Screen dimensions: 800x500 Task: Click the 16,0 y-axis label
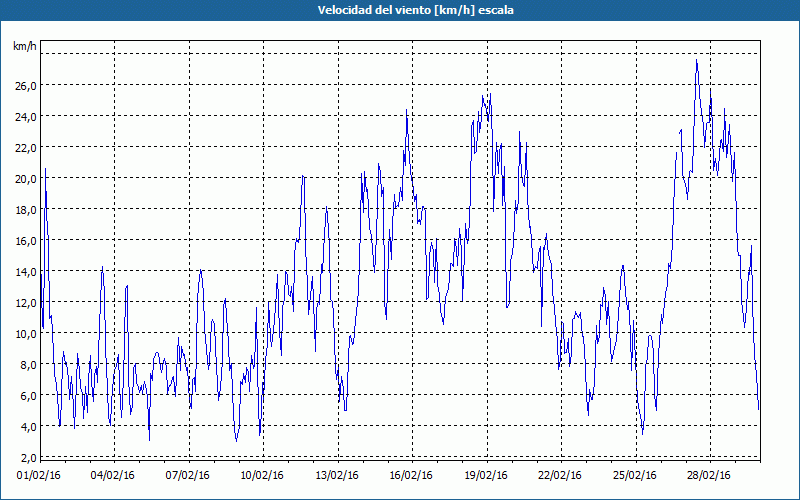click(26, 241)
